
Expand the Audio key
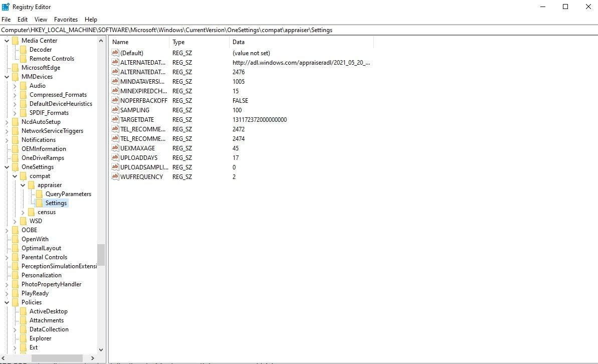tap(15, 85)
